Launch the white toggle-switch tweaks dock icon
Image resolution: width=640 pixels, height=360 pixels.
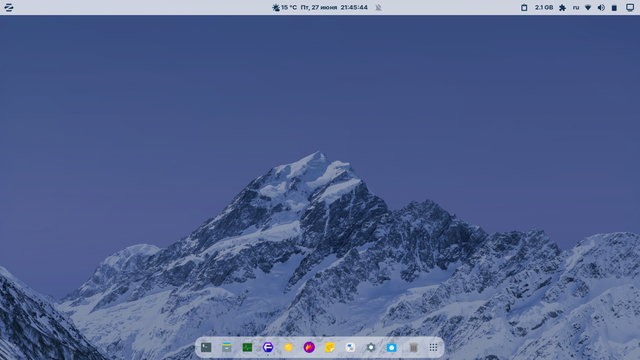click(350, 347)
